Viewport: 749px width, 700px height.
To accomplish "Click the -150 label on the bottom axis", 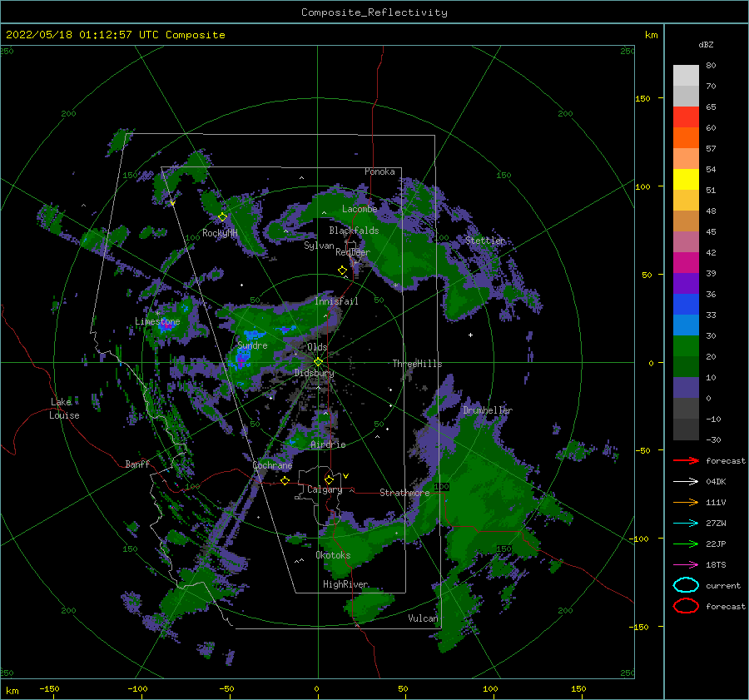I will [49, 688].
